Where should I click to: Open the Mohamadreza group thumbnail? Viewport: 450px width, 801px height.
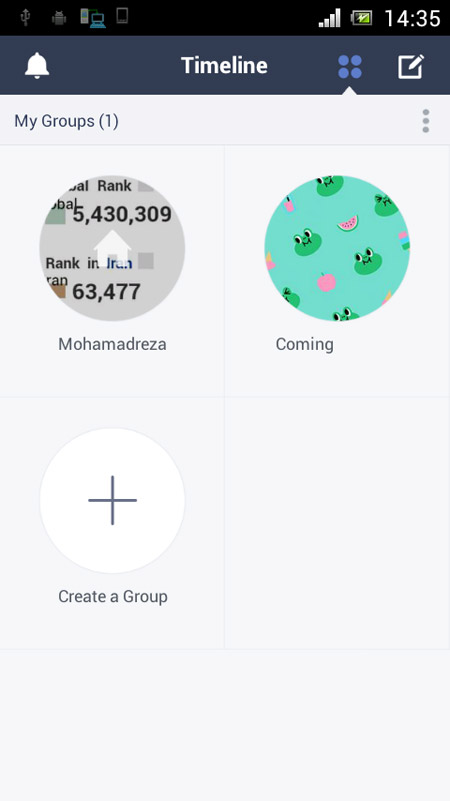(112, 248)
